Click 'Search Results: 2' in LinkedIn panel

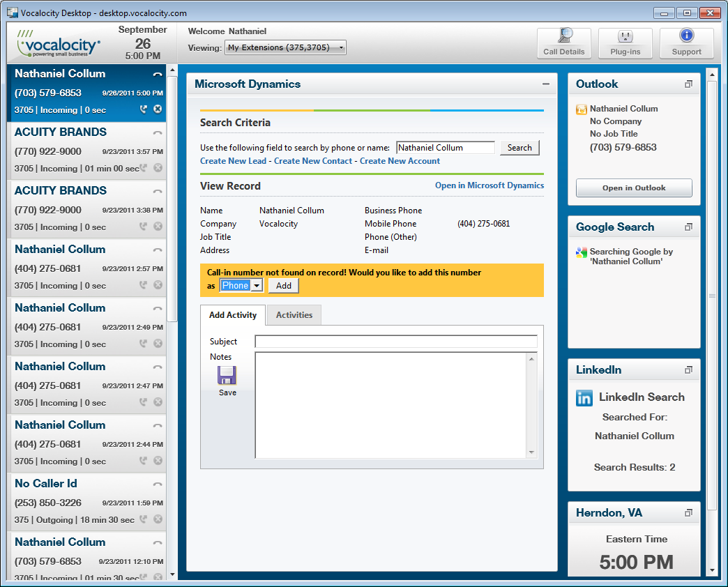(x=635, y=467)
